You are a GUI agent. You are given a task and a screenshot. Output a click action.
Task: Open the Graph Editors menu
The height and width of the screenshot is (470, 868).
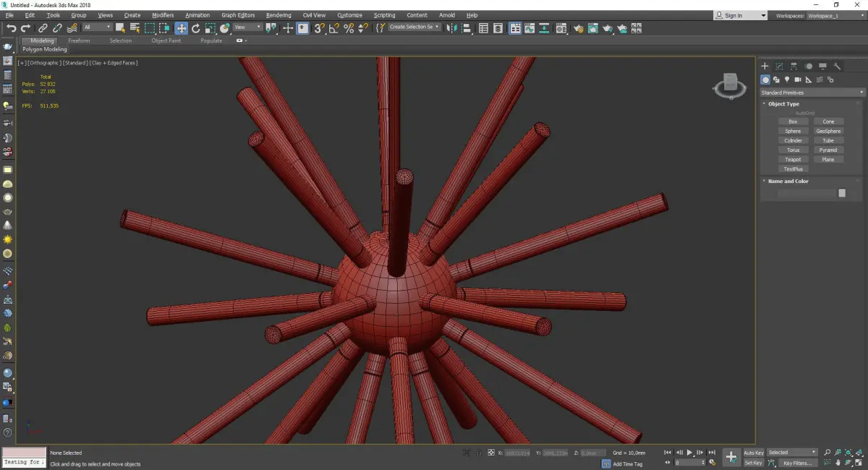pyautogui.click(x=238, y=15)
